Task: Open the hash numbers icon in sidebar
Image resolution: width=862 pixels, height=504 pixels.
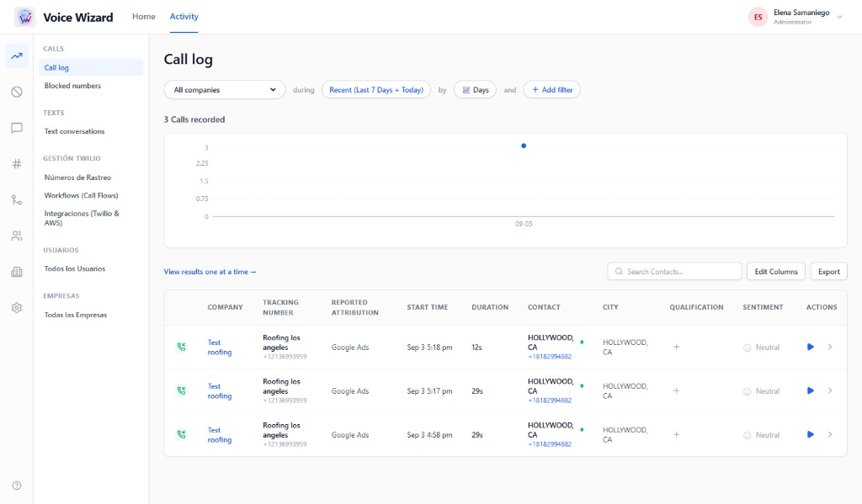Action: (17, 164)
